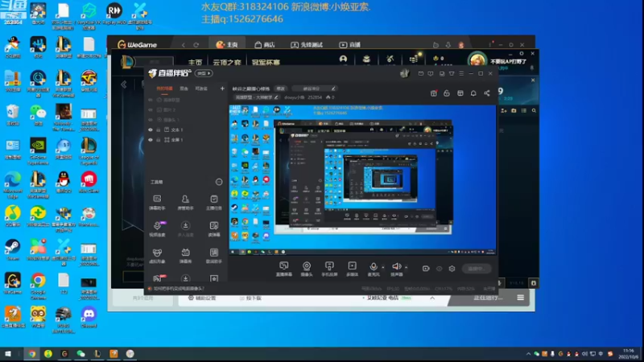The width and height of the screenshot is (644, 362).
Task: Toggle visibility of the 文本 1 source
Action: point(151,130)
